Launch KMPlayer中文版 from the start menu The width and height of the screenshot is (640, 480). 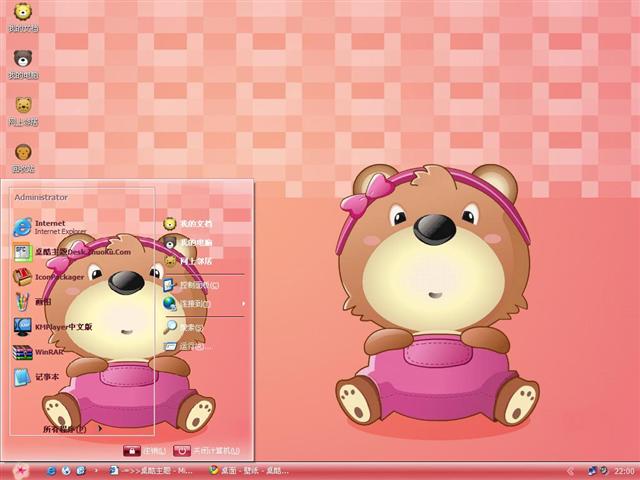[53, 327]
